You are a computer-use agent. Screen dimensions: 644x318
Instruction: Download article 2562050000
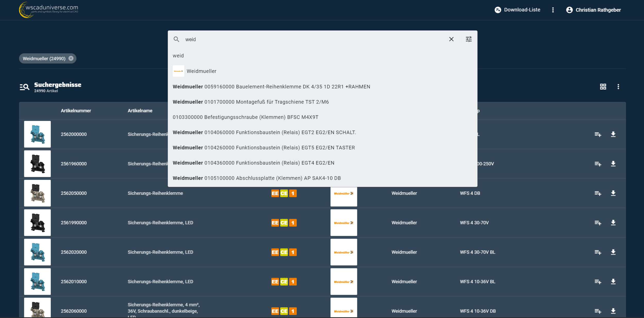coord(613,193)
